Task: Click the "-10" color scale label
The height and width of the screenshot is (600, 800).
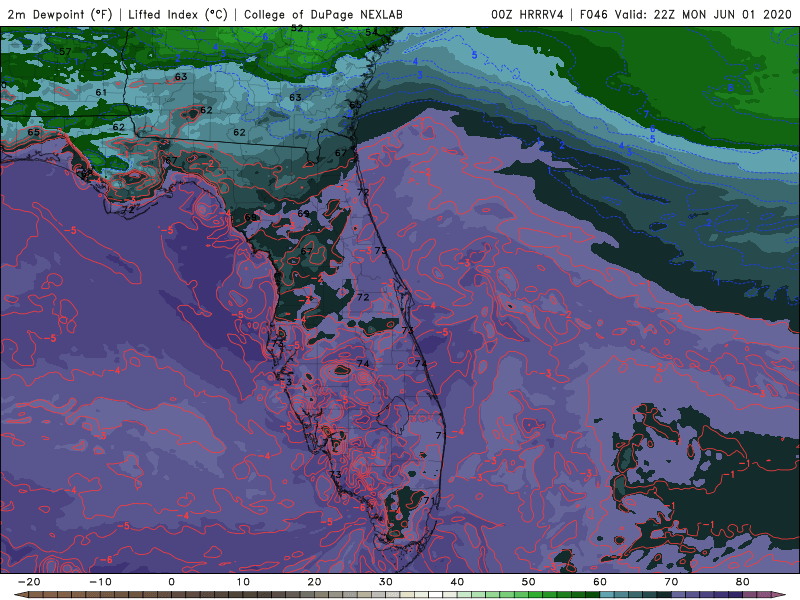Action: (100, 582)
